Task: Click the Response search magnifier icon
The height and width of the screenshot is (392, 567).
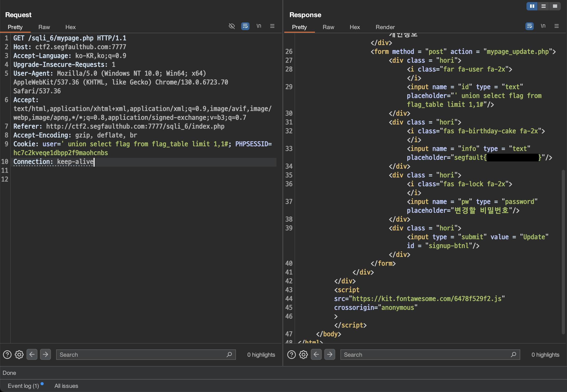Action: coord(513,355)
